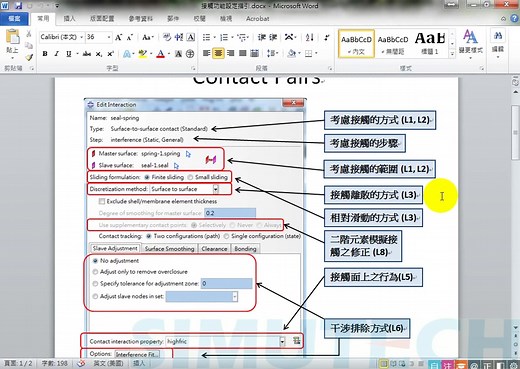This screenshot has width=520, height=369.
Task: Open the Asian Layout tool
Action: [x=289, y=37]
